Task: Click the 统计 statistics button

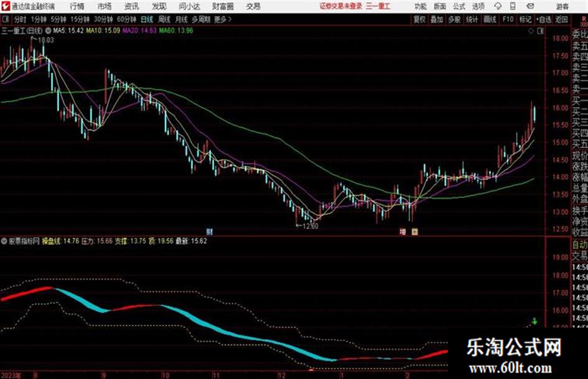Action: pos(472,19)
